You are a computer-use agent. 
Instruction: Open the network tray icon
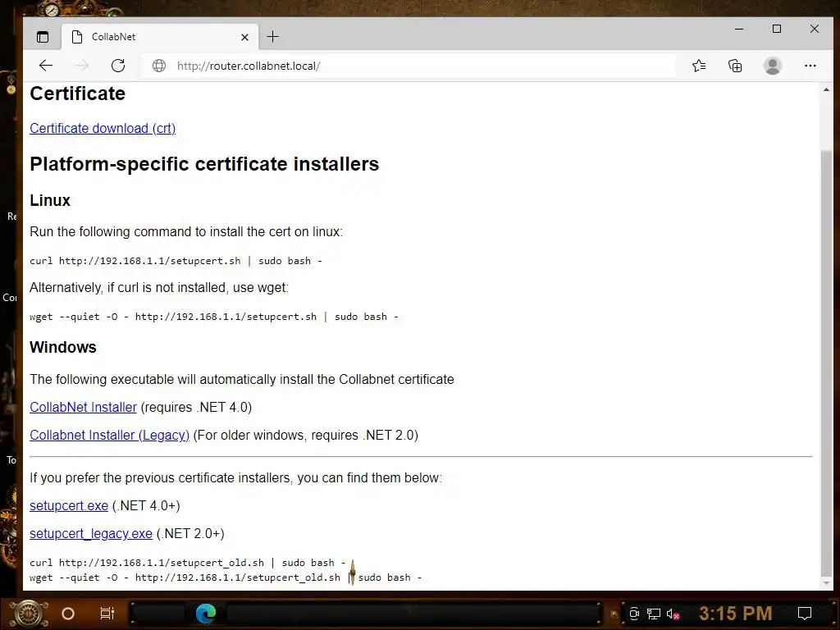click(x=654, y=614)
